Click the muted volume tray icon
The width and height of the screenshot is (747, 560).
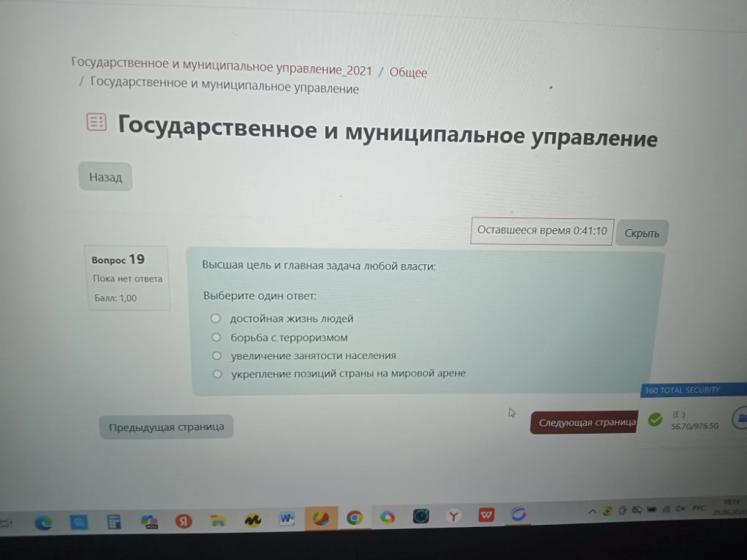tap(680, 509)
